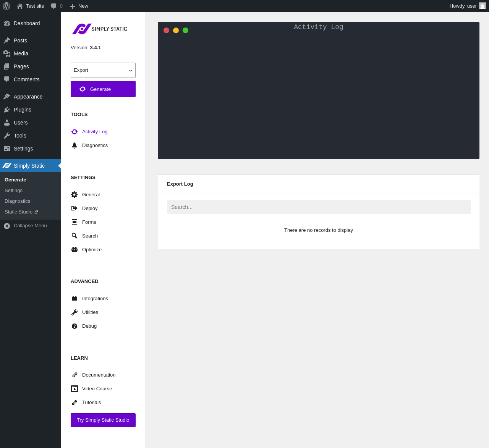Click the Integrations block icon
Viewport: 489px width, 448px height.
(x=74, y=299)
